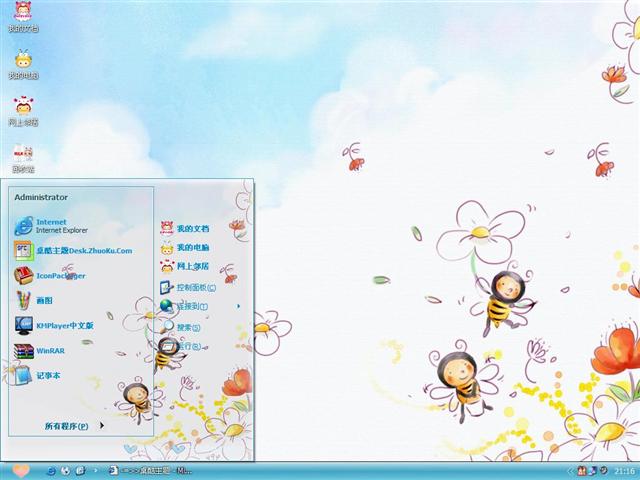The width and height of the screenshot is (640, 480).
Task: Expand 连接到(T) submenu
Action: click(x=200, y=306)
